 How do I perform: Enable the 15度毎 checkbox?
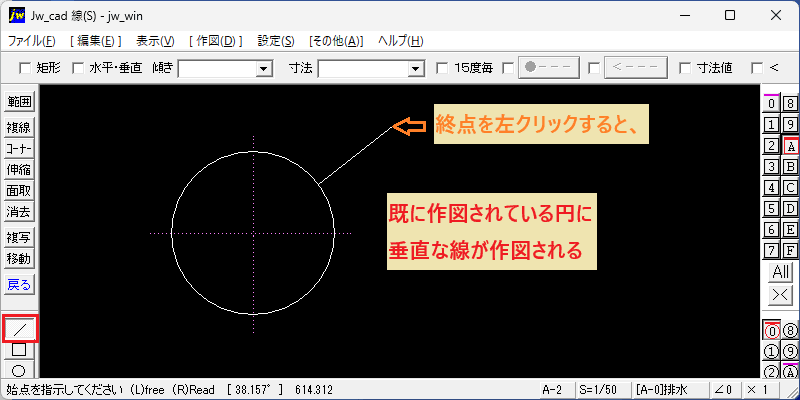(442, 68)
